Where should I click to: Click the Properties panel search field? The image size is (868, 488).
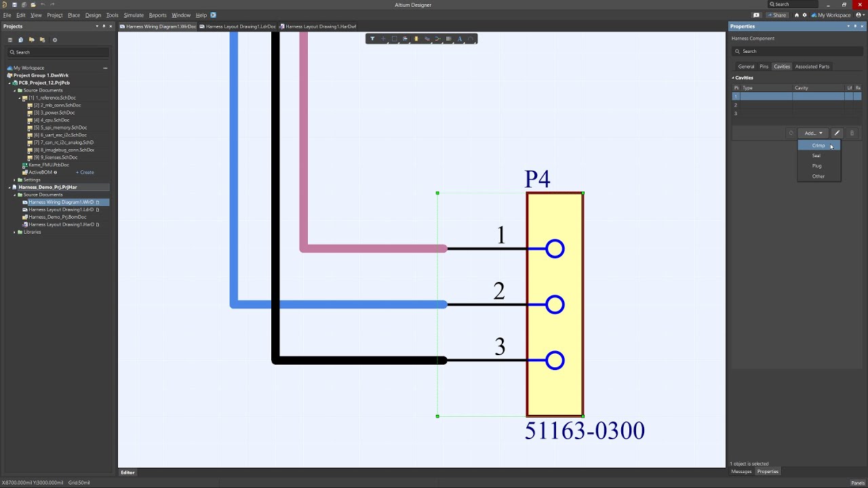tap(797, 52)
